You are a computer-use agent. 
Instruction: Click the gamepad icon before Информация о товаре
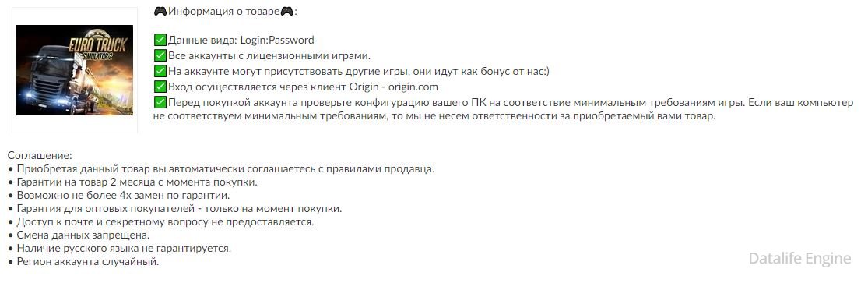[160, 11]
